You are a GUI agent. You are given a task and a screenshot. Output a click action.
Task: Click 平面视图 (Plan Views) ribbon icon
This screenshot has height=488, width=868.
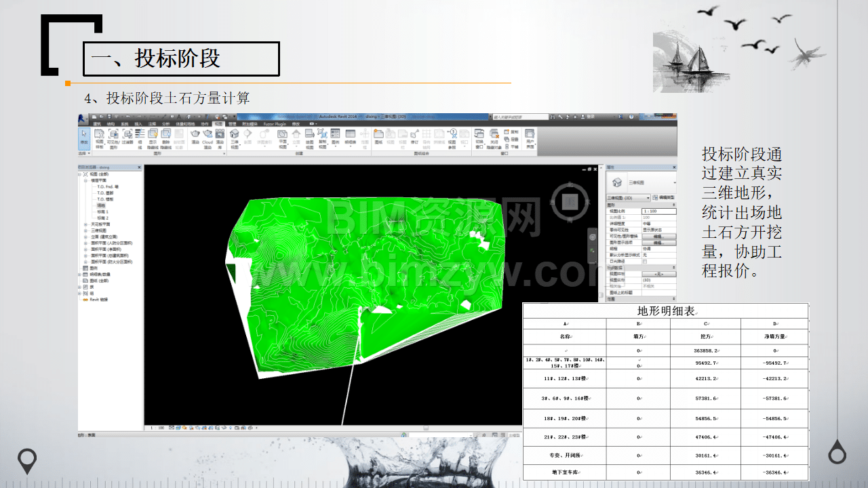(x=284, y=139)
